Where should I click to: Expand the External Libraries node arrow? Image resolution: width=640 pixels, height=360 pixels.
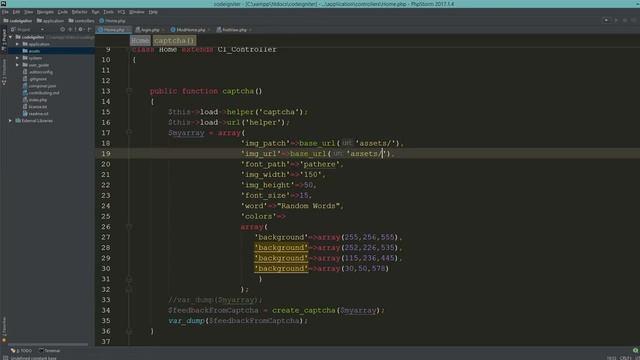(x=11, y=121)
